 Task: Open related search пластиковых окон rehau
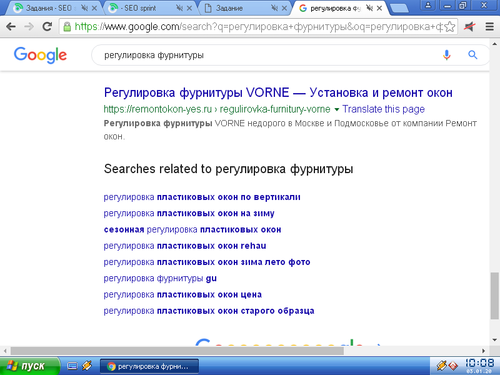coord(185,246)
